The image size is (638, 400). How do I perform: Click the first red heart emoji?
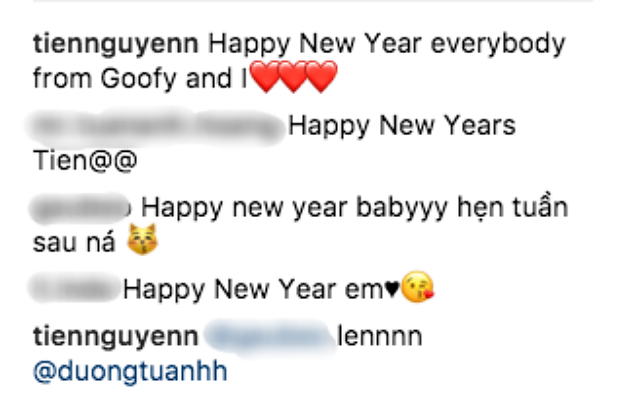pyautogui.click(x=265, y=77)
